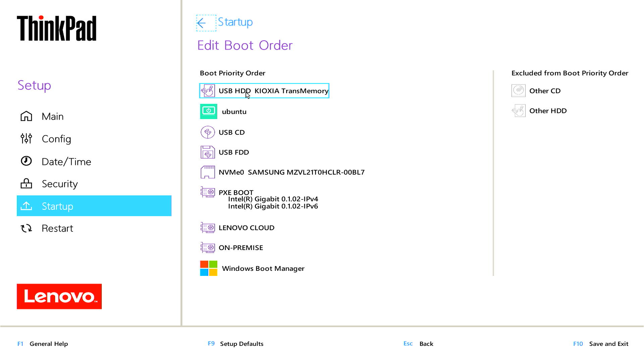Select the ON-PREMISE boot entry

[x=241, y=248]
